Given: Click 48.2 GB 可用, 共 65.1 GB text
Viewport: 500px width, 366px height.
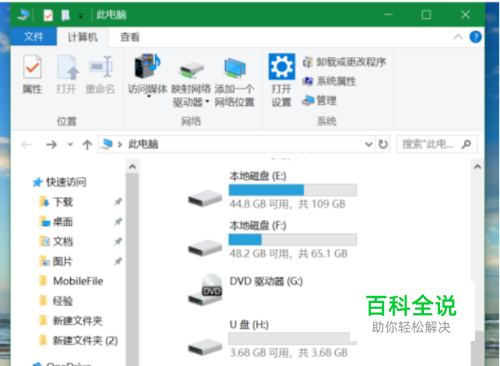Looking at the screenshot, I should (289, 254).
